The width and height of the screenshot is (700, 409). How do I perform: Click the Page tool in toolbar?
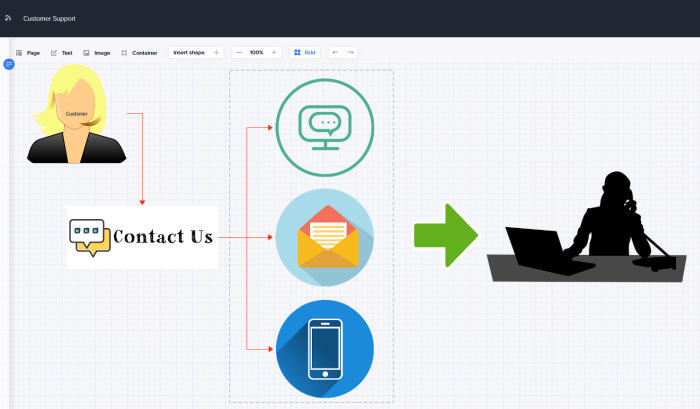[x=28, y=53]
